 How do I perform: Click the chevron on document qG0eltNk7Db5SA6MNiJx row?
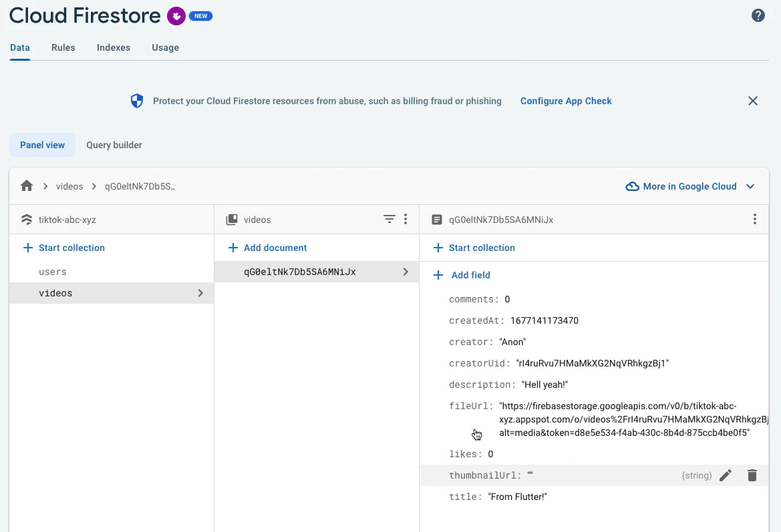(406, 272)
